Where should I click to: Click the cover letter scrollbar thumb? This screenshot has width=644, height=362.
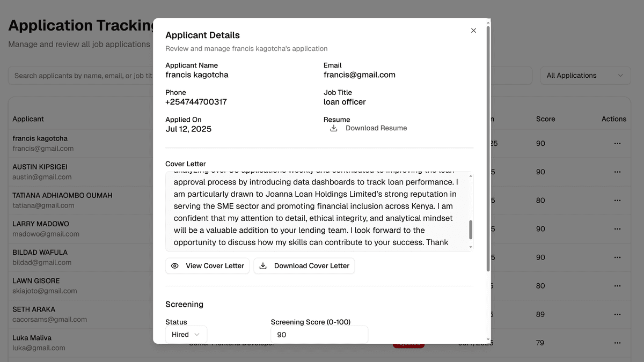(471, 230)
